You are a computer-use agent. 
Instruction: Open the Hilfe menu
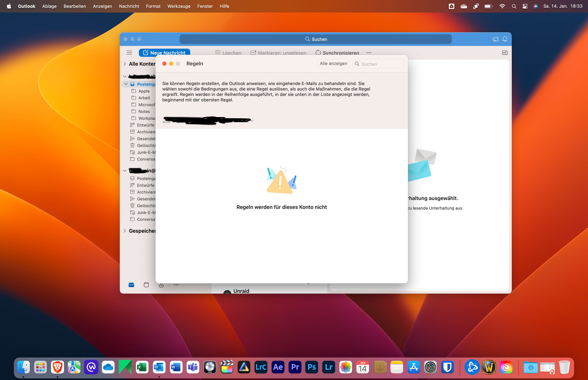click(225, 6)
